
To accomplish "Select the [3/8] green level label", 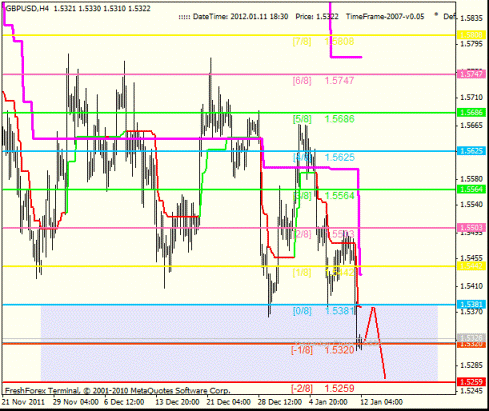I will point(302,196).
